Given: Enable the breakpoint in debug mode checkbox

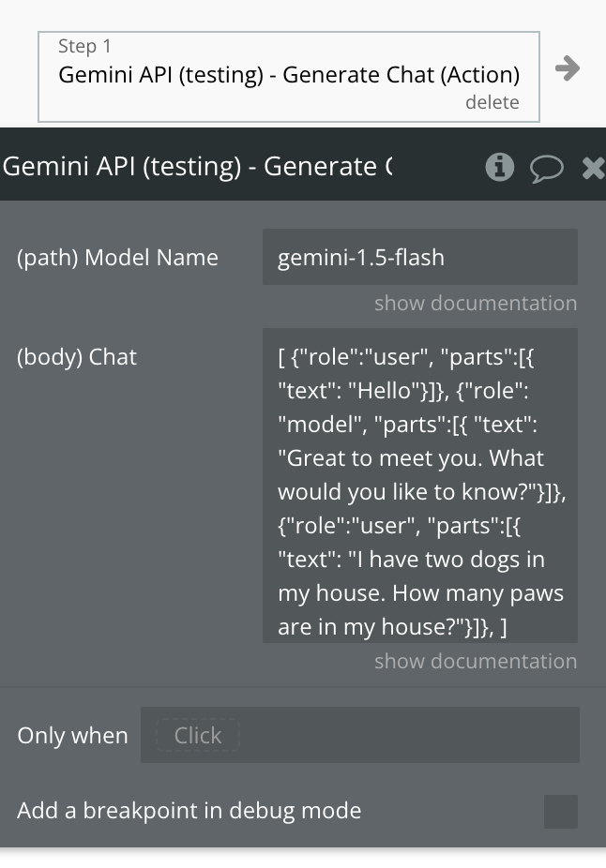Looking at the screenshot, I should click(x=561, y=811).
